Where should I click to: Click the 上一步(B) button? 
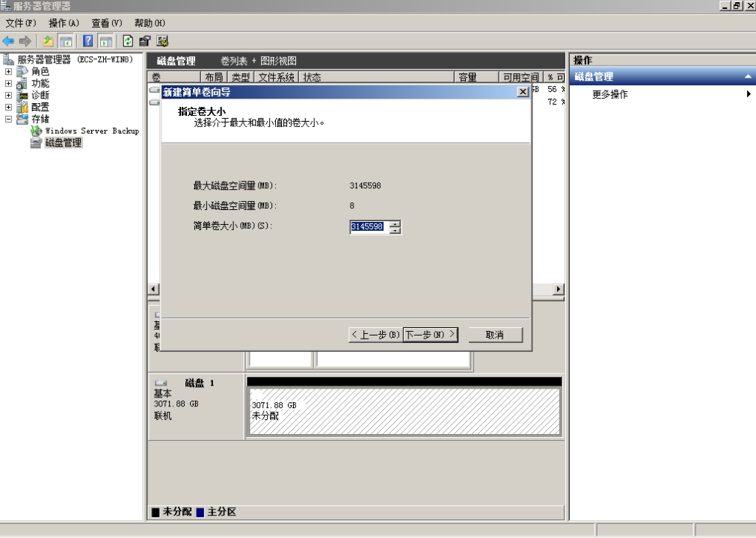tap(375, 335)
